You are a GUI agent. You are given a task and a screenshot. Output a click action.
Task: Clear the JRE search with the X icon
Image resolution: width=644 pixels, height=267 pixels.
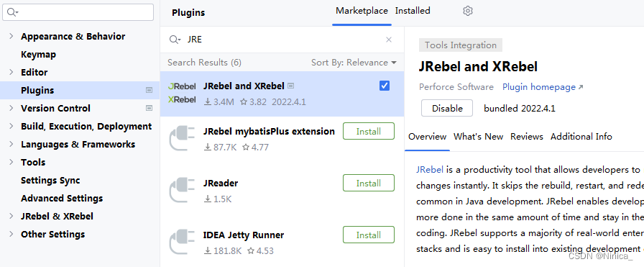(x=389, y=40)
